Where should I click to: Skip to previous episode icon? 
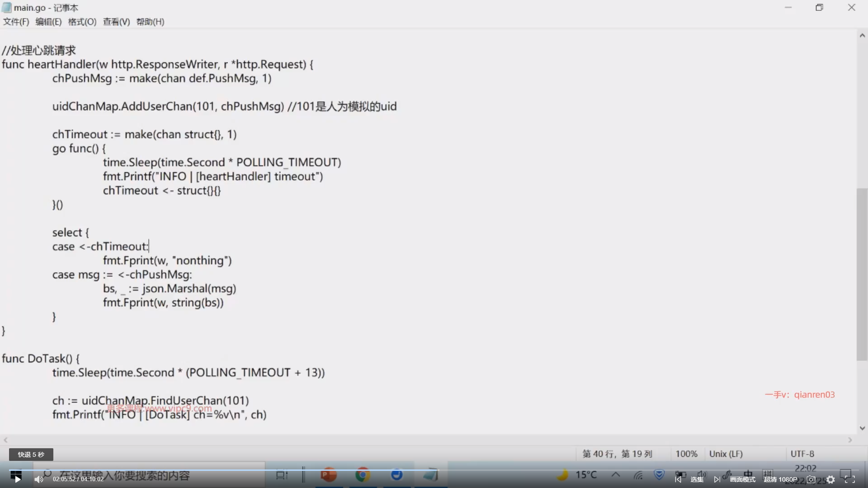click(x=678, y=479)
